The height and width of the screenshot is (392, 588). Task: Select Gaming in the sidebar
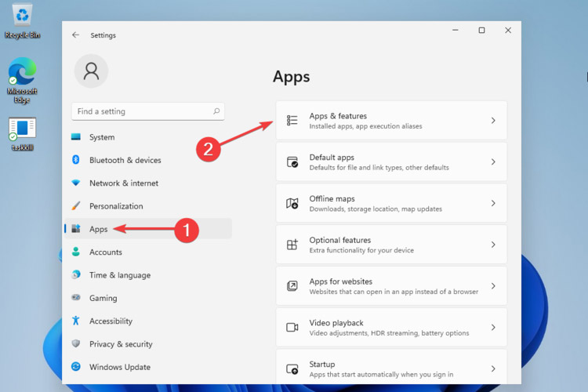[148, 297]
